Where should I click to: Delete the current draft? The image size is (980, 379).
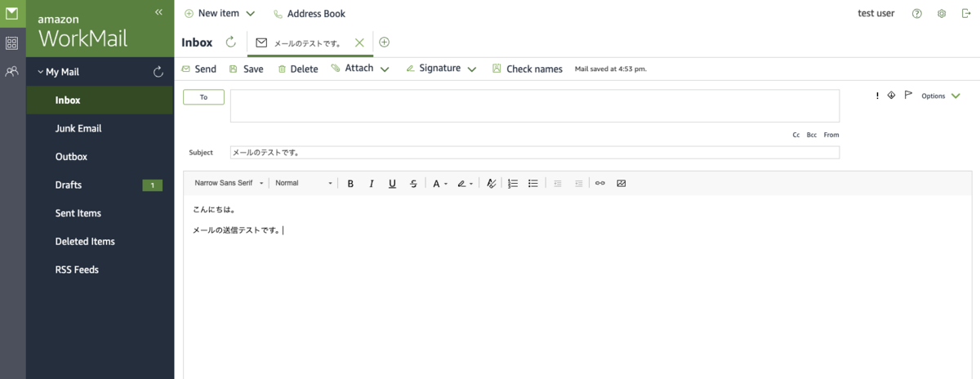pos(298,69)
